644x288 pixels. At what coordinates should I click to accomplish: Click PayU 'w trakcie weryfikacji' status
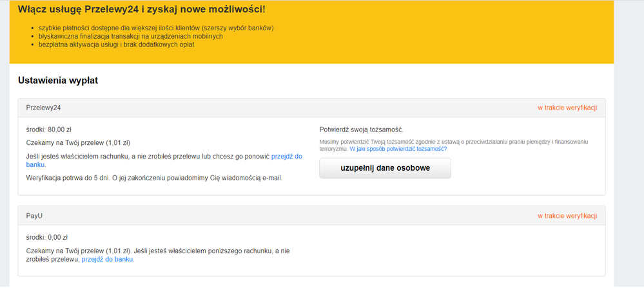[567, 215]
